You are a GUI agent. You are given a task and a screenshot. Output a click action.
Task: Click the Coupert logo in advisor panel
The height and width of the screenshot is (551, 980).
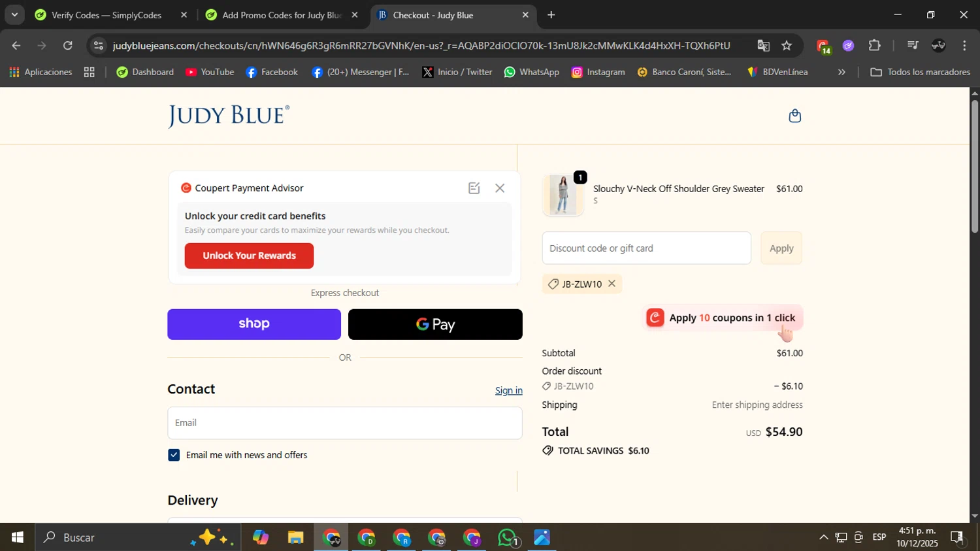(186, 188)
